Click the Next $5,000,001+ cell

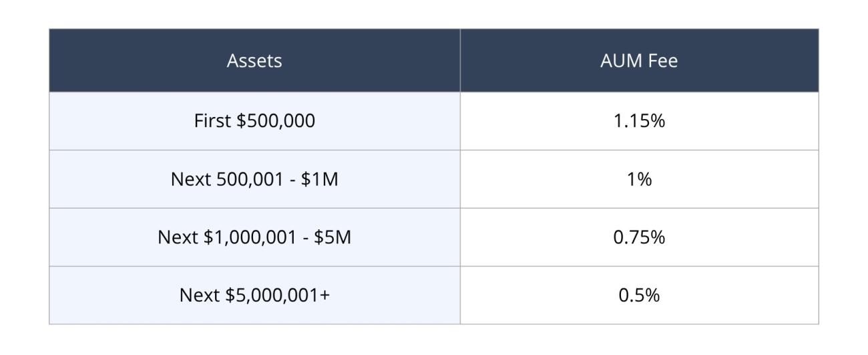click(x=254, y=295)
